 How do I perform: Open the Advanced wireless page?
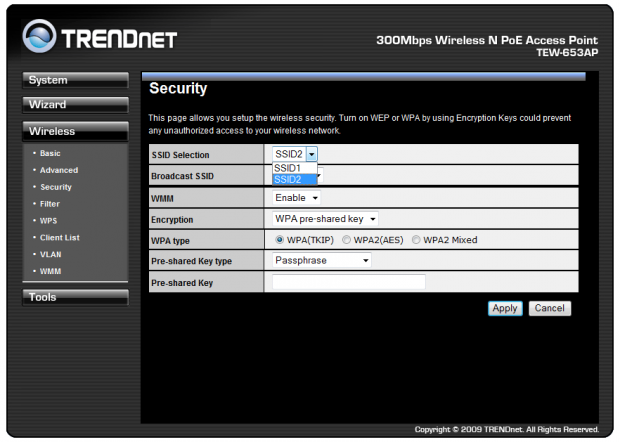pos(59,170)
